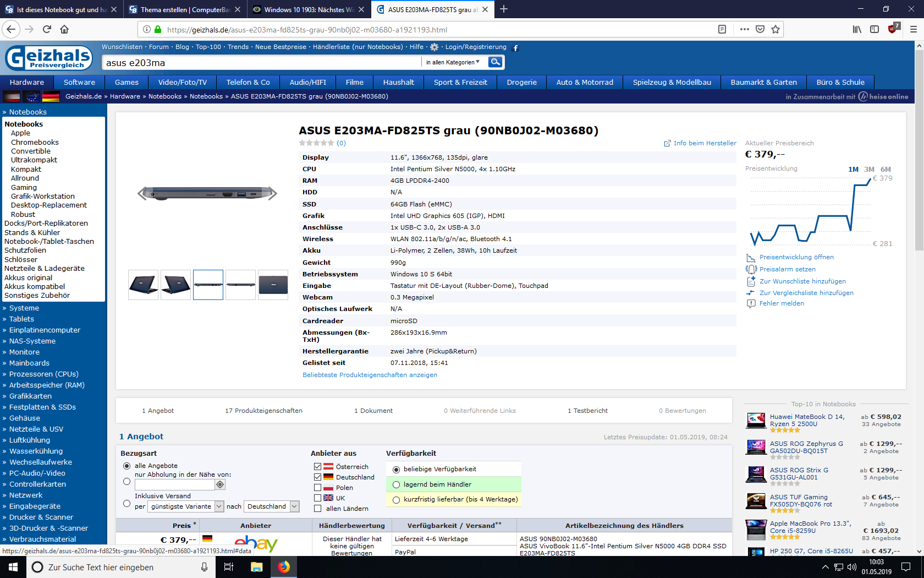The height and width of the screenshot is (578, 924).
Task: Toggle reader view icon in address bar
Action: [x=722, y=29]
